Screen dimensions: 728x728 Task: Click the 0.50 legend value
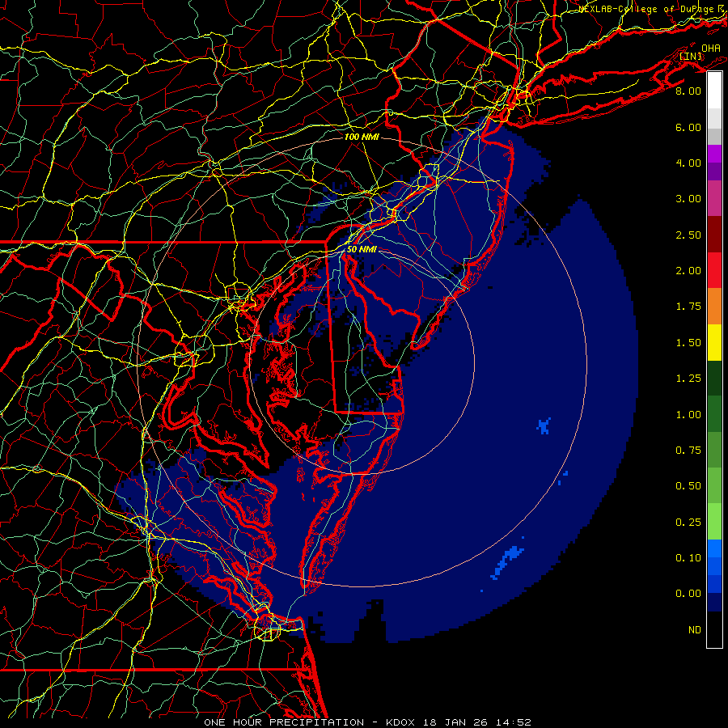pyautogui.click(x=688, y=486)
